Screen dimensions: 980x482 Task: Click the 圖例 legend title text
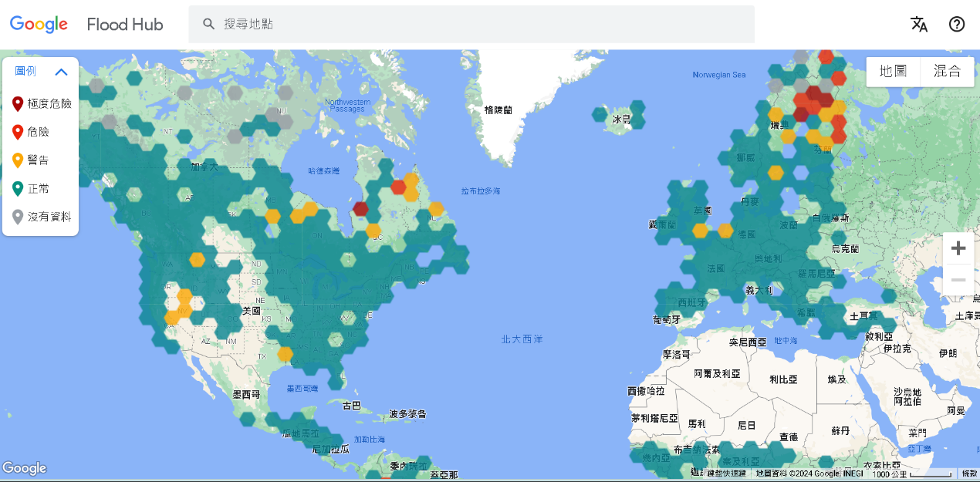click(x=25, y=71)
